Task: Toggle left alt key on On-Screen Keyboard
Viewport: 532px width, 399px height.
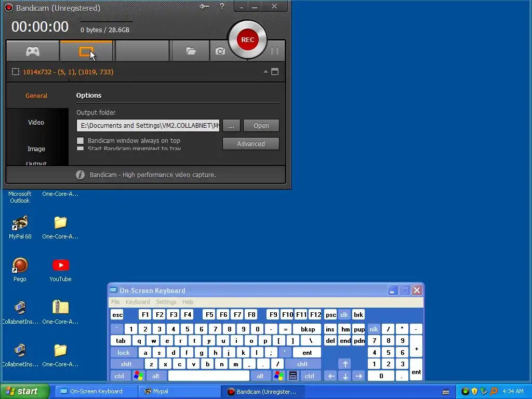Action: [156, 376]
